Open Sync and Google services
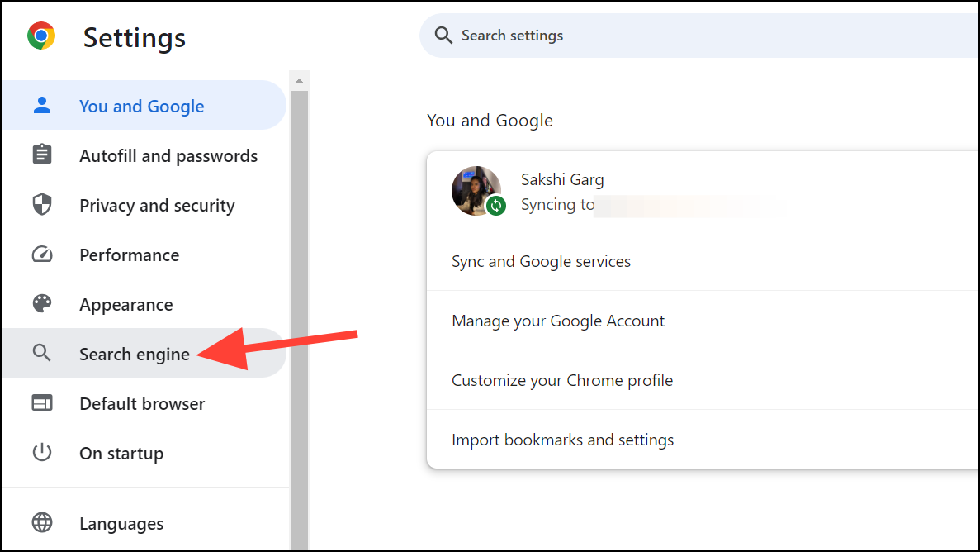Image resolution: width=980 pixels, height=552 pixels. pyautogui.click(x=703, y=261)
